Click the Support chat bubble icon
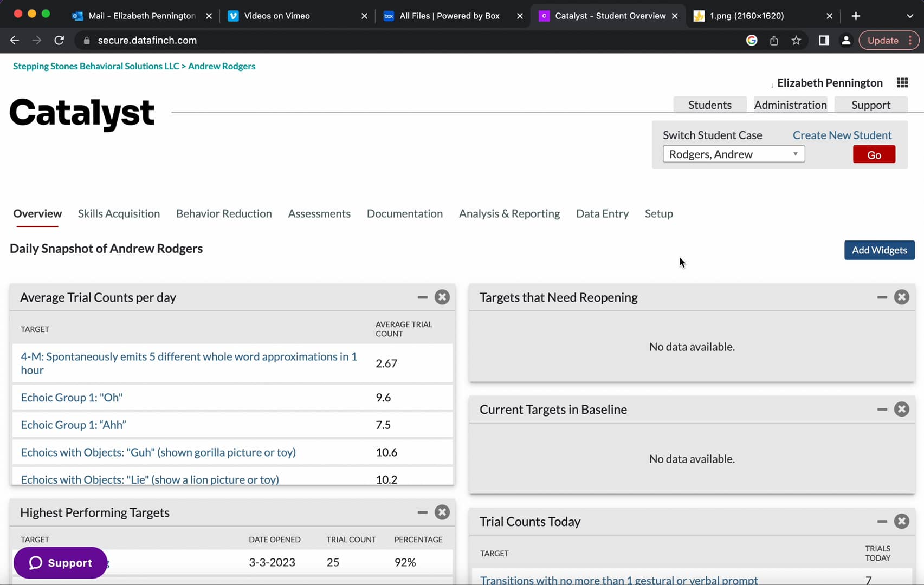This screenshot has width=924, height=585. [x=36, y=563]
